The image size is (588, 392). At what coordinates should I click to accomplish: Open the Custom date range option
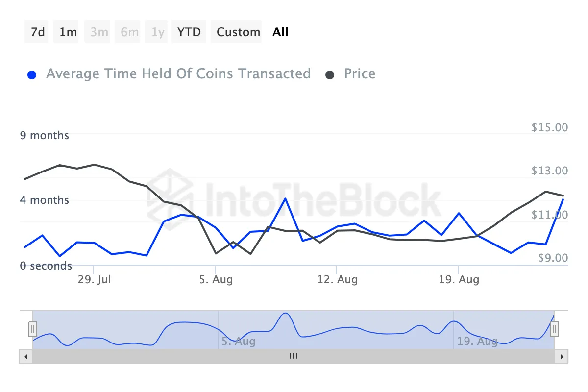click(x=238, y=32)
